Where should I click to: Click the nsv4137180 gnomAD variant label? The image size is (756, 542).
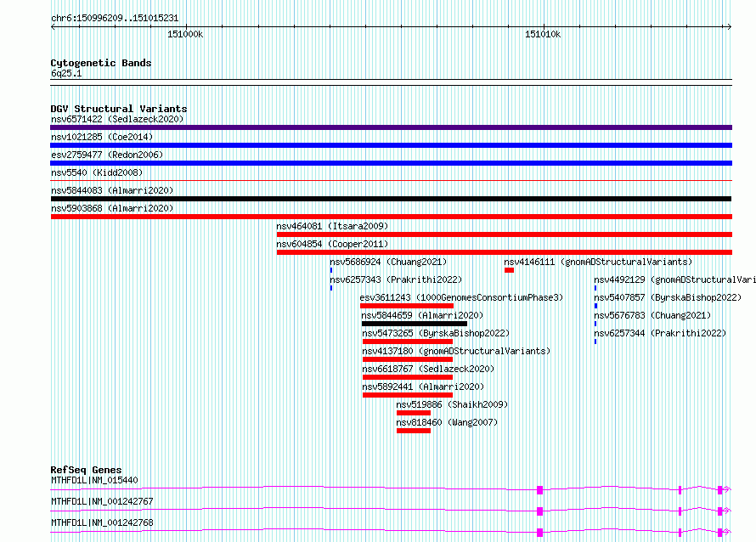(x=456, y=351)
